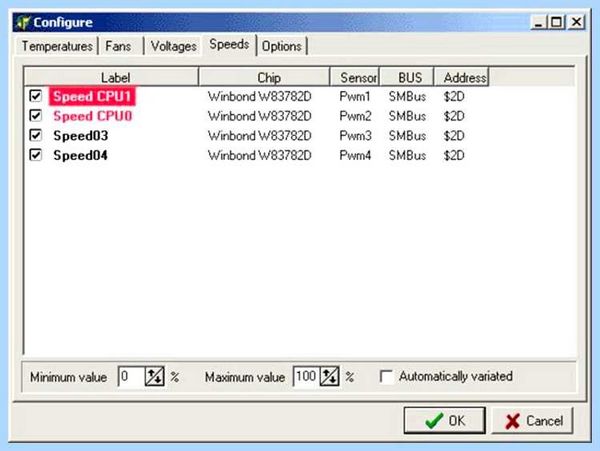Viewport: 600px width, 451px height.
Task: Click the Address column header
Action: pos(461,77)
